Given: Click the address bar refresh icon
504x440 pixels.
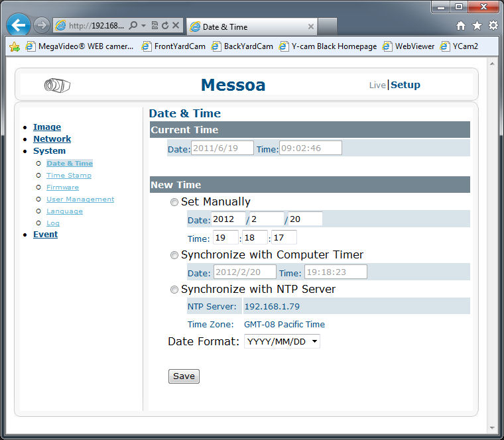Looking at the screenshot, I should [x=164, y=26].
